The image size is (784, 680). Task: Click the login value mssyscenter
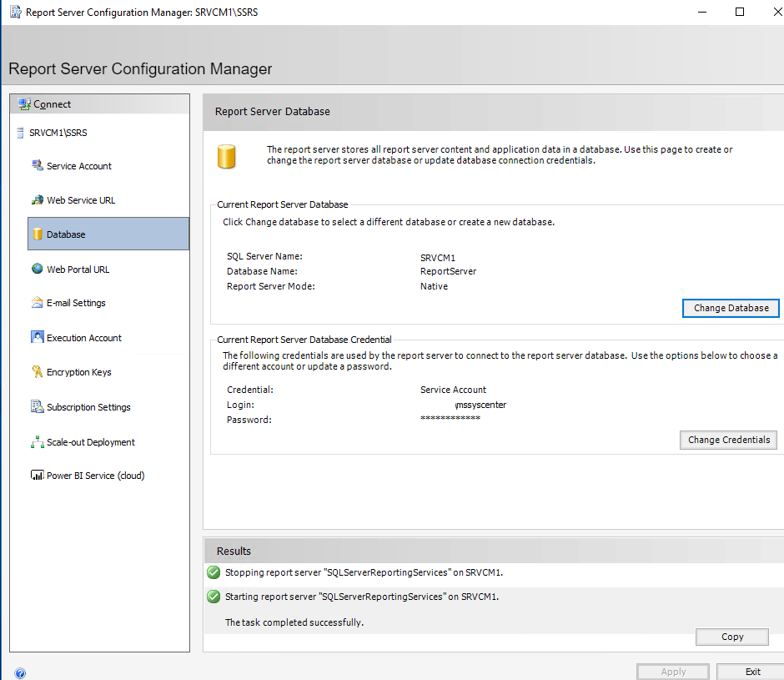pyautogui.click(x=480, y=405)
